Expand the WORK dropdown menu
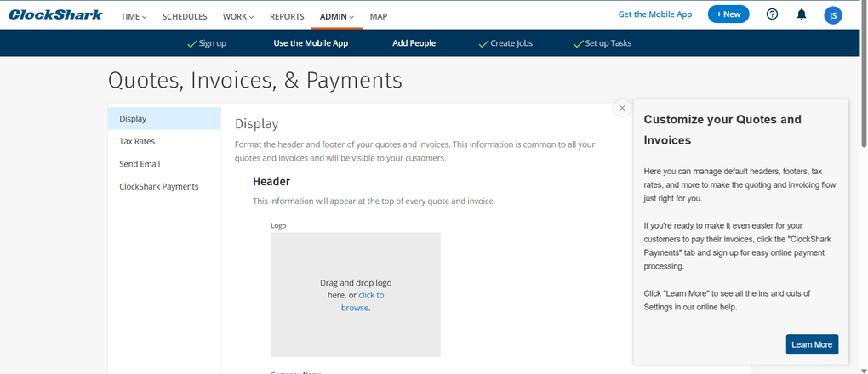This screenshot has height=374, width=868. [x=238, y=17]
